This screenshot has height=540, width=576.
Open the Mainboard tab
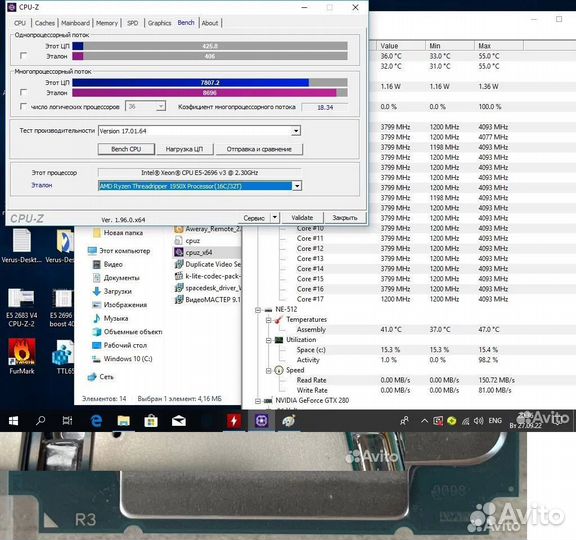(75, 23)
